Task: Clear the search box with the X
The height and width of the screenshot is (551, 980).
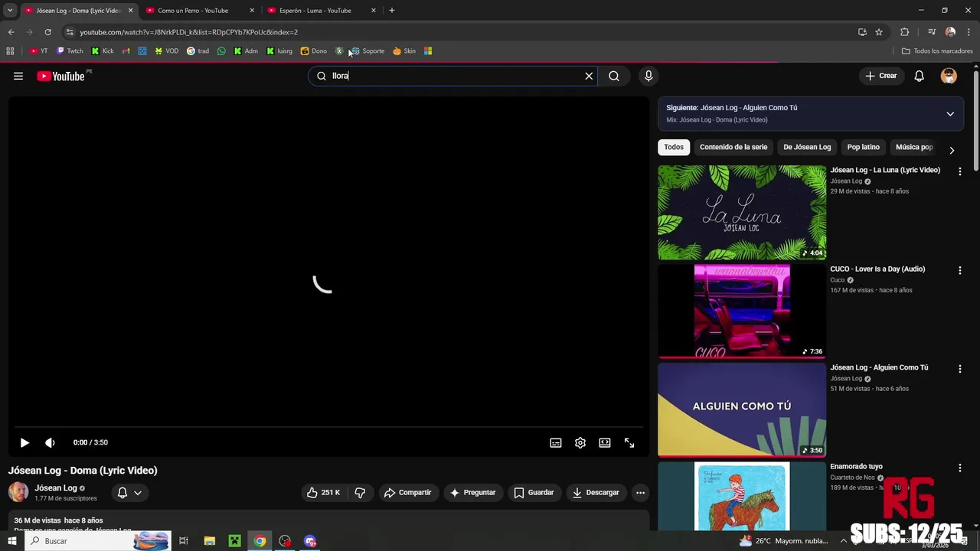Action: tap(589, 76)
